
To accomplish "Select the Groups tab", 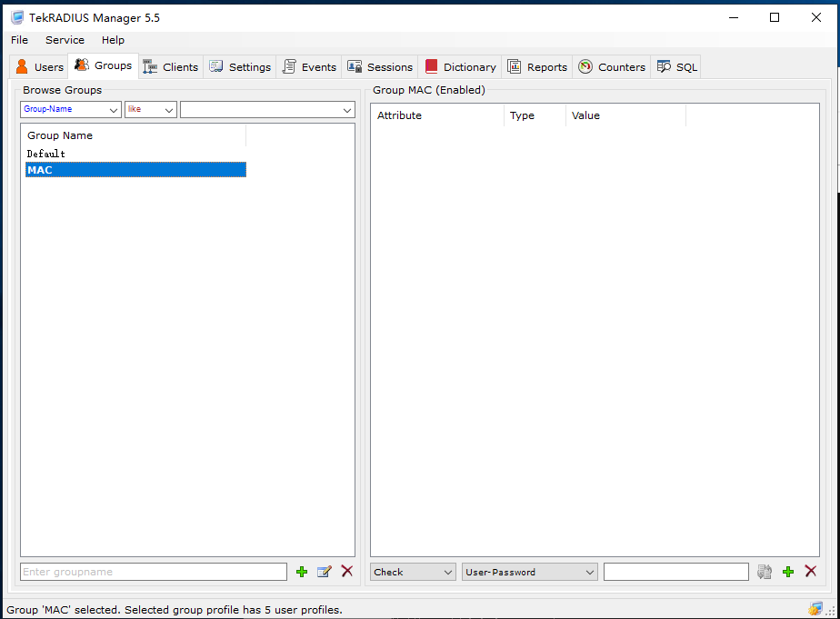I will (x=104, y=65).
